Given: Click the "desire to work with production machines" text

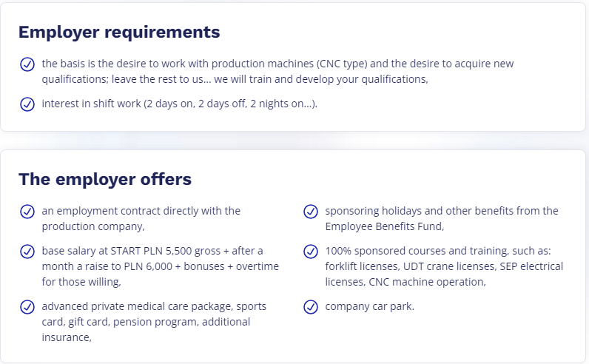Looking at the screenshot, I should 185,64.
